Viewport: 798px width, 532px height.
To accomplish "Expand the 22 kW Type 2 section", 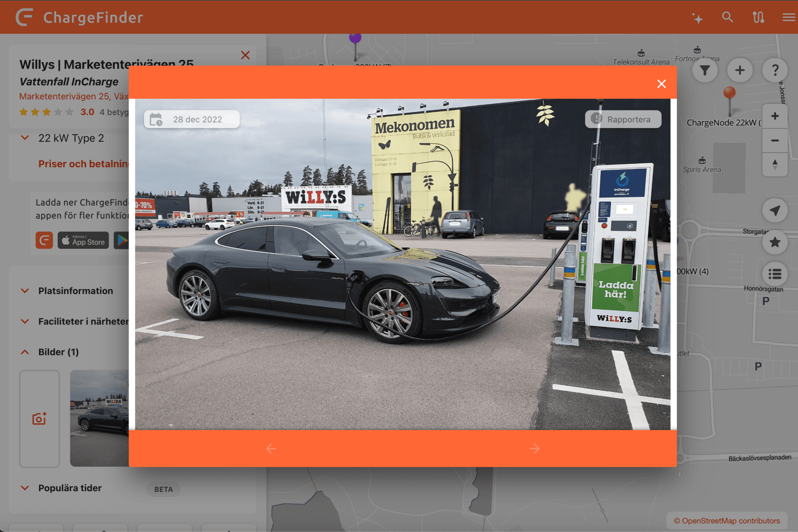I will [71, 138].
